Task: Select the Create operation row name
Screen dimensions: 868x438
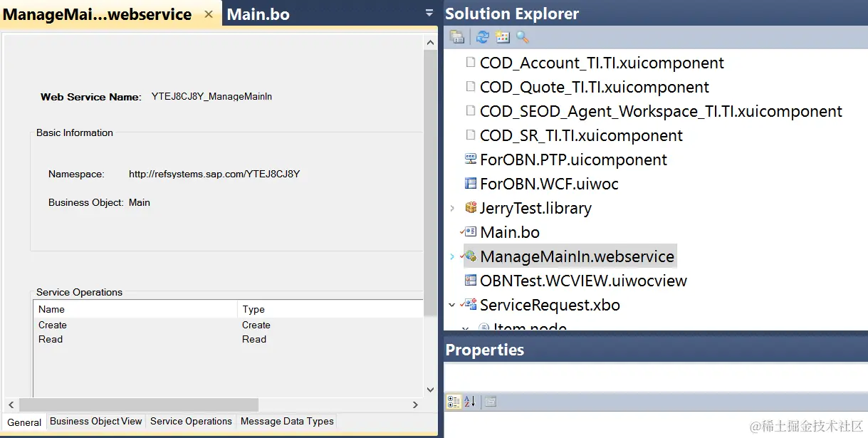Action: (53, 325)
